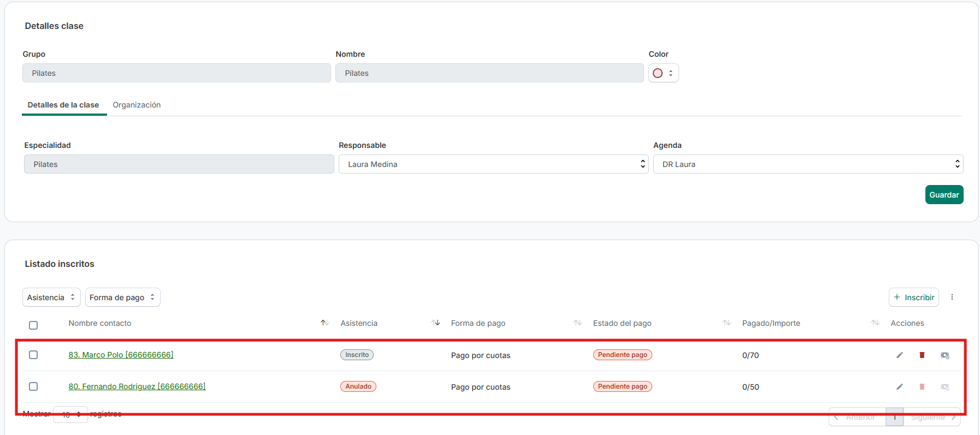The width and height of the screenshot is (980, 435).
Task: Select the Detalles de la clase tab
Action: pyautogui.click(x=63, y=105)
